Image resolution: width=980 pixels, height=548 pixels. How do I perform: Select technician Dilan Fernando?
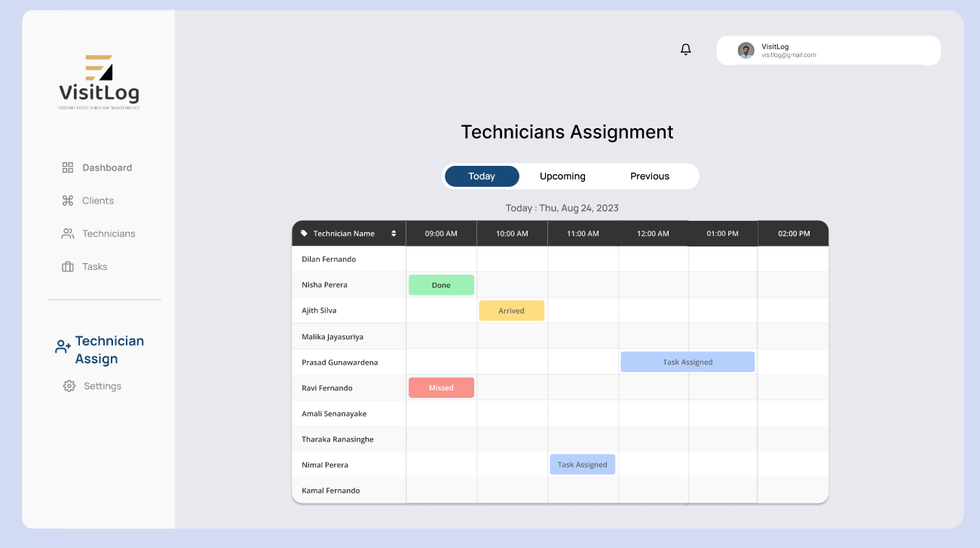point(329,259)
